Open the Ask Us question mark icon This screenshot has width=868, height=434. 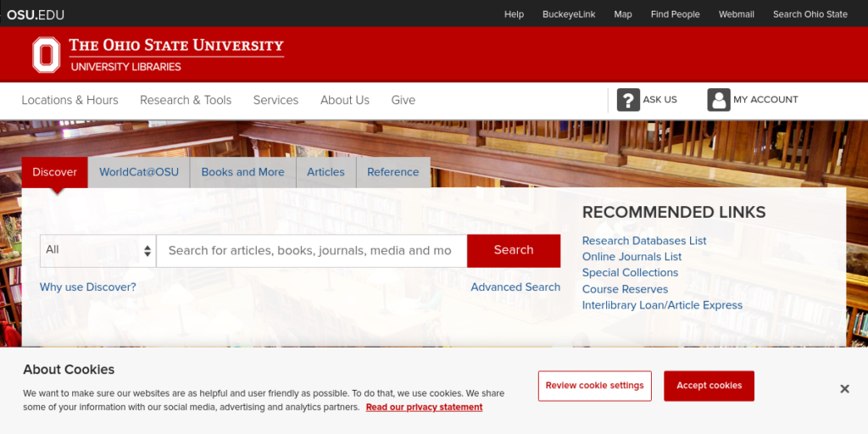(628, 100)
